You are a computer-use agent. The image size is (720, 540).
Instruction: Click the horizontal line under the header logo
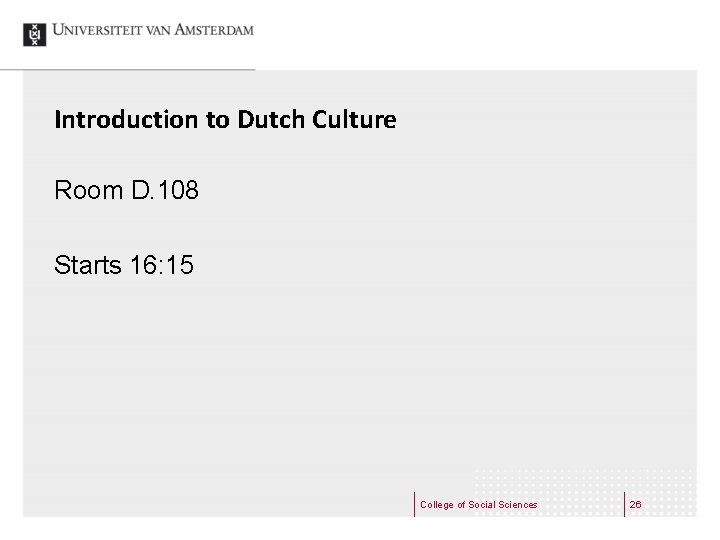point(128,69)
